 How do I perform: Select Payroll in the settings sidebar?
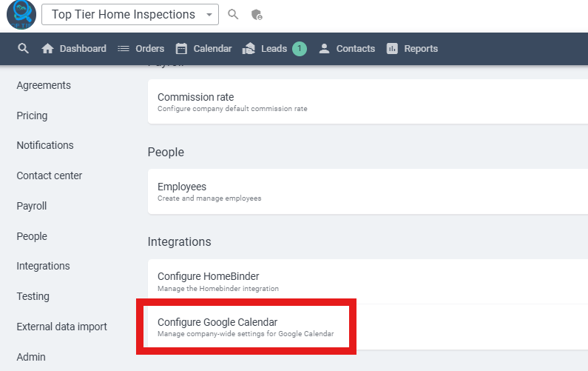coord(32,206)
